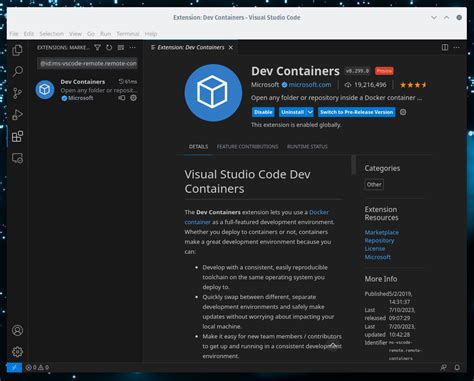Screen dimensions: 474x381
Task: Select Dev Containers in extensions list
Action: point(87,90)
